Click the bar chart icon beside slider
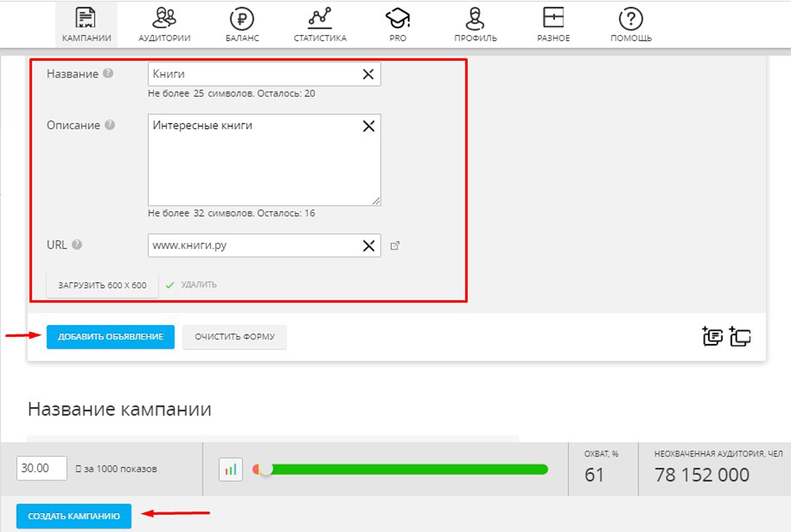The height and width of the screenshot is (532, 791). coord(230,469)
